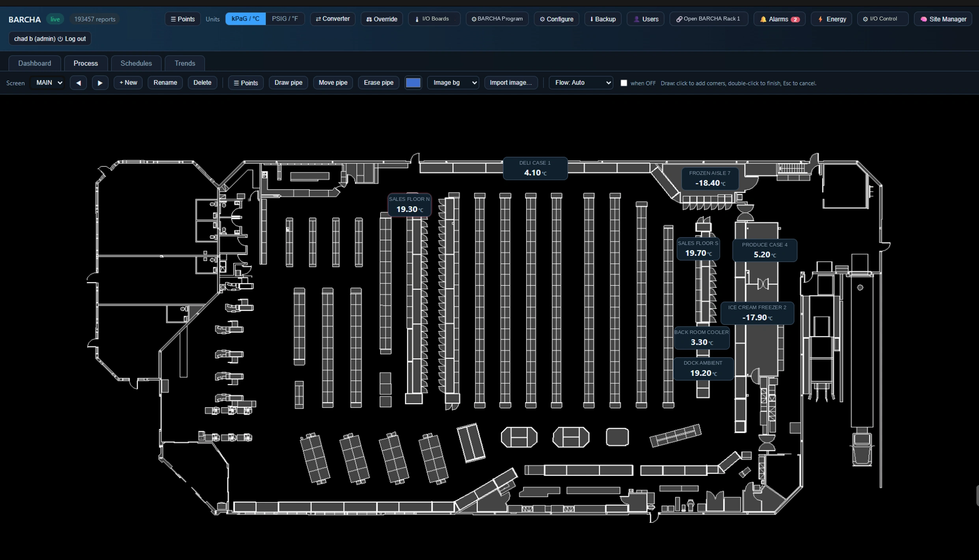Expand the Flow: Auto dropdown

581,83
